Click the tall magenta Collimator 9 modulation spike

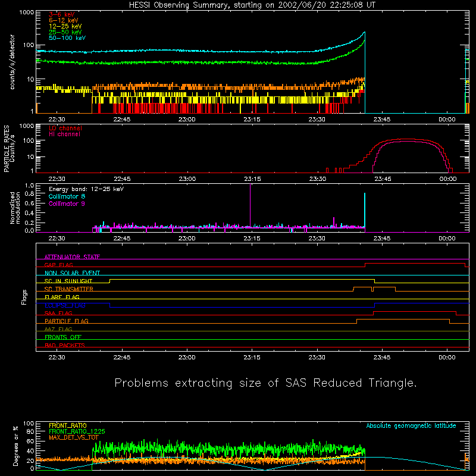click(x=250, y=205)
